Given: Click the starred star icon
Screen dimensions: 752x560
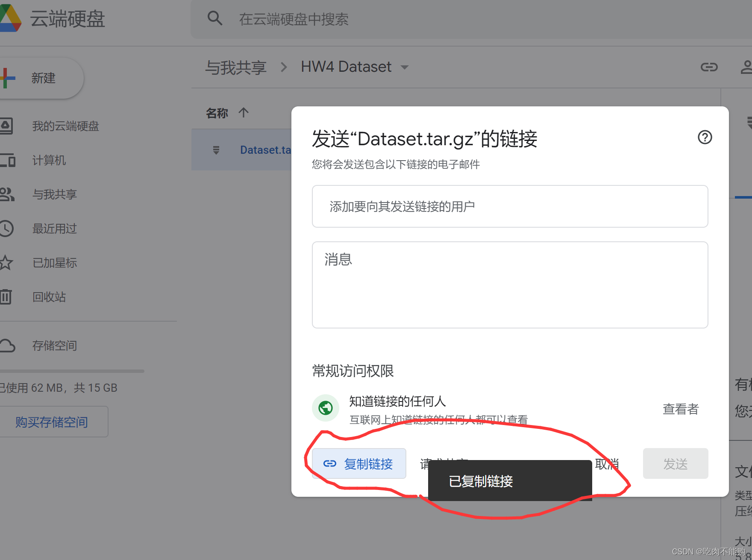Looking at the screenshot, I should click(x=6, y=263).
